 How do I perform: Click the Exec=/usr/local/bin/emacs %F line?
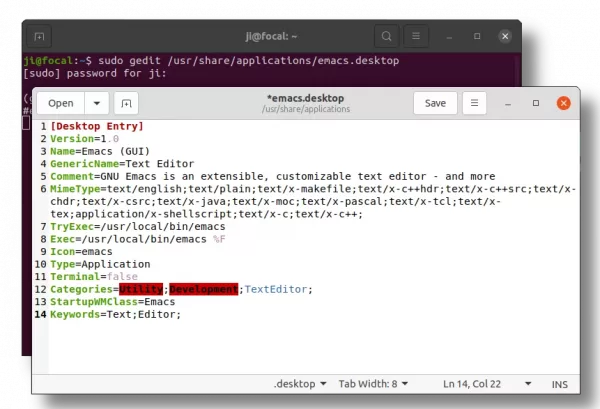[138, 239]
